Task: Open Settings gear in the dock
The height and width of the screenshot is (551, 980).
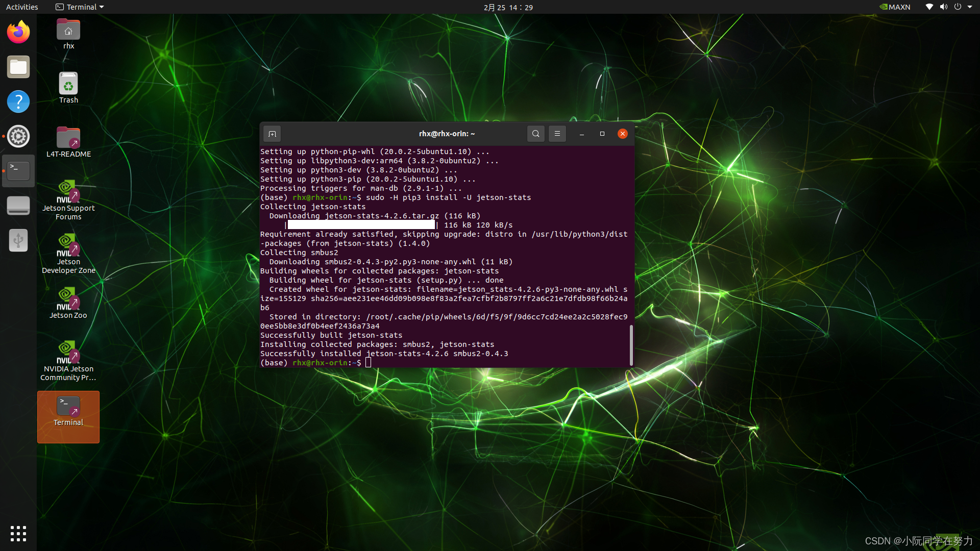Action: [18, 136]
